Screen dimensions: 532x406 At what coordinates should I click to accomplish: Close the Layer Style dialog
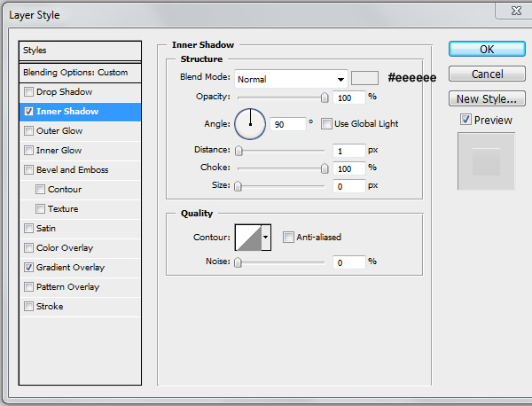click(x=516, y=11)
